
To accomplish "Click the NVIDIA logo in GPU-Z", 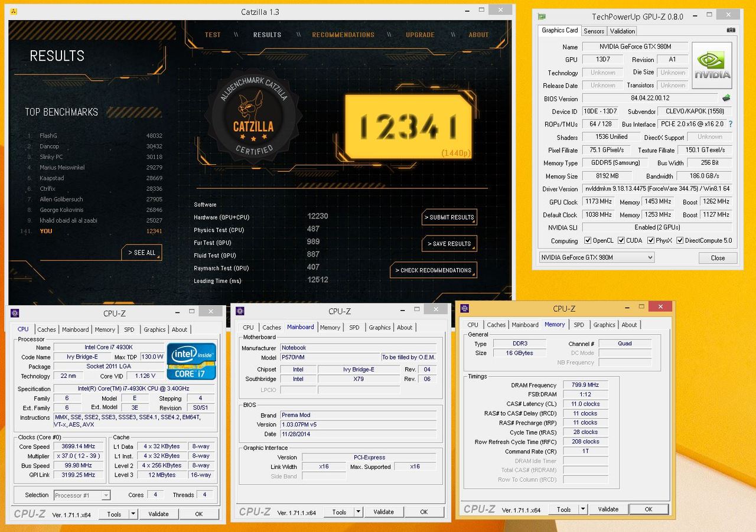I will click(712, 65).
